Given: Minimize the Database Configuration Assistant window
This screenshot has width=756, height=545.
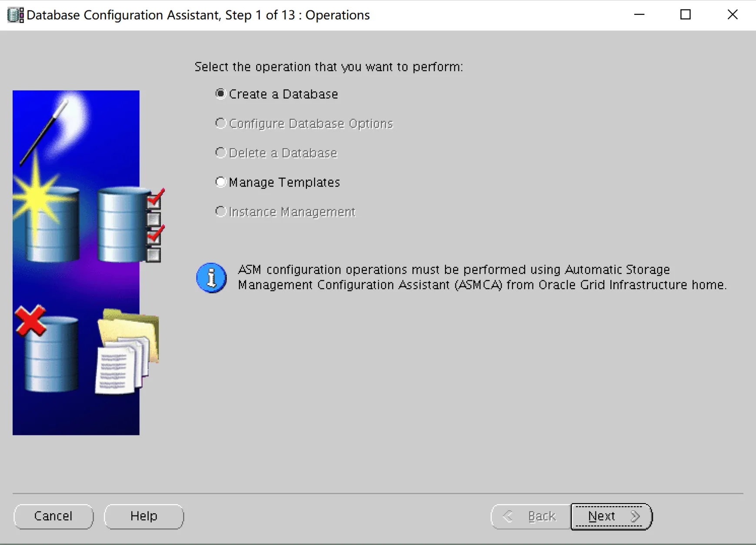Looking at the screenshot, I should click(639, 15).
